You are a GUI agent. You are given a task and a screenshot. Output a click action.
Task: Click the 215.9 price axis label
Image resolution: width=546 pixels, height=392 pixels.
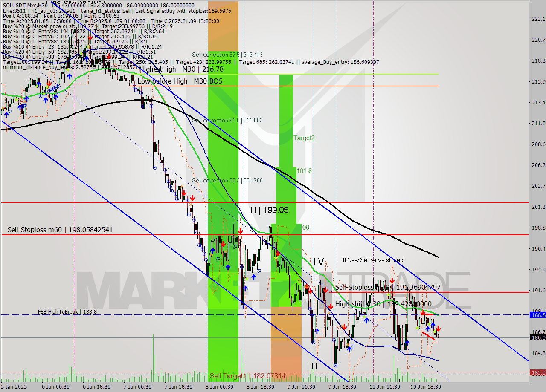pos(538,81)
